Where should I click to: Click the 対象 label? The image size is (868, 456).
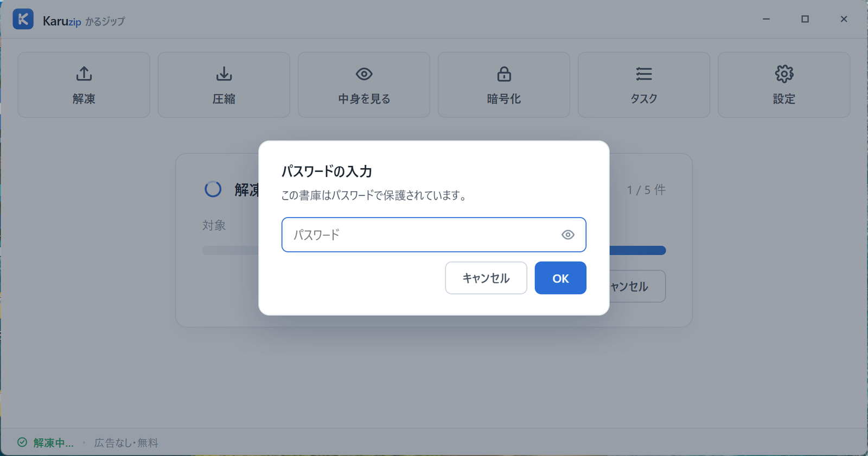click(214, 225)
